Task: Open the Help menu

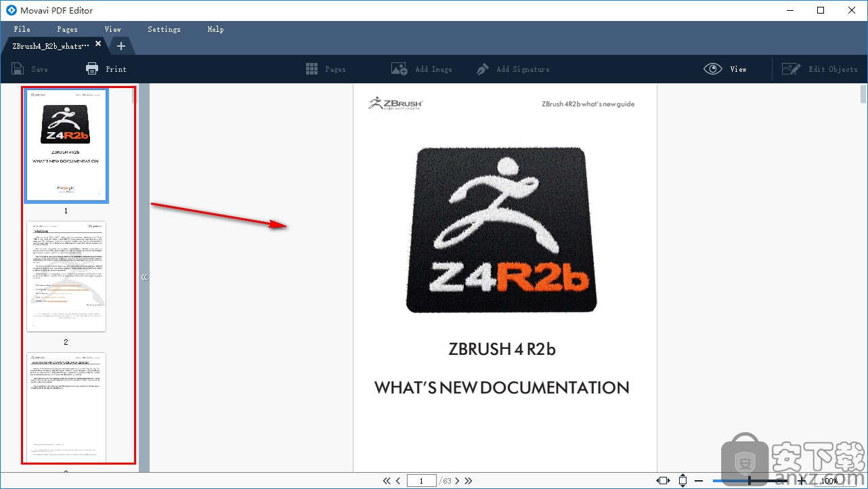Action: [215, 29]
